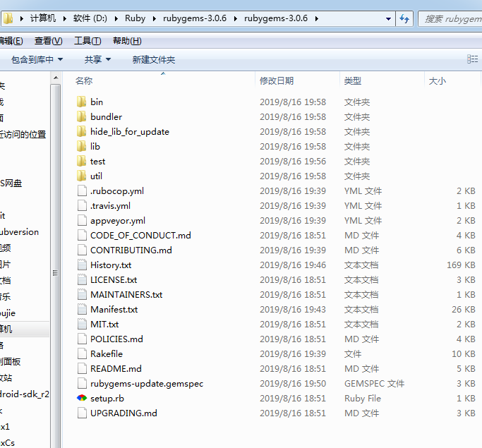The height and width of the screenshot is (448, 482).
Task: Click the rubygems-update.gemspec file icon
Action: click(82, 384)
